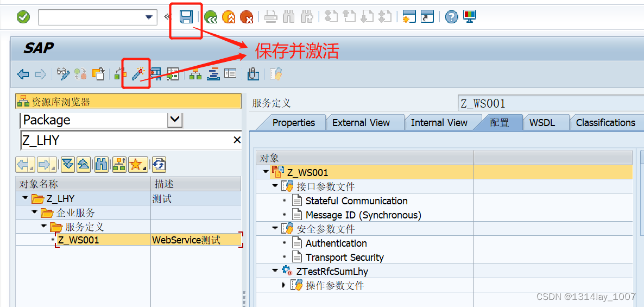
Task: Click the Find Next binoculars icon
Action: pos(307,17)
